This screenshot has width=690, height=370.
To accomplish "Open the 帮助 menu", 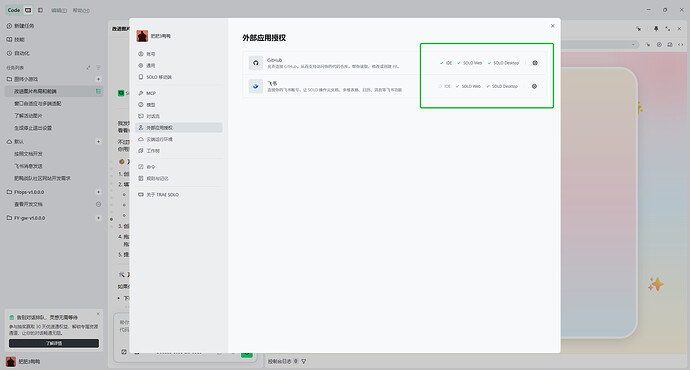I will [81, 11].
